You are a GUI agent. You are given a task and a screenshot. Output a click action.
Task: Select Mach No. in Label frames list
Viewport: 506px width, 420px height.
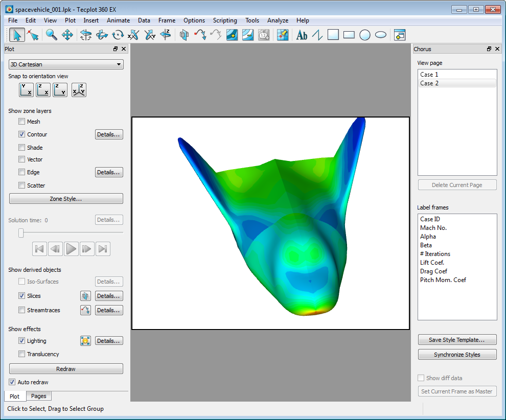[x=457, y=228]
